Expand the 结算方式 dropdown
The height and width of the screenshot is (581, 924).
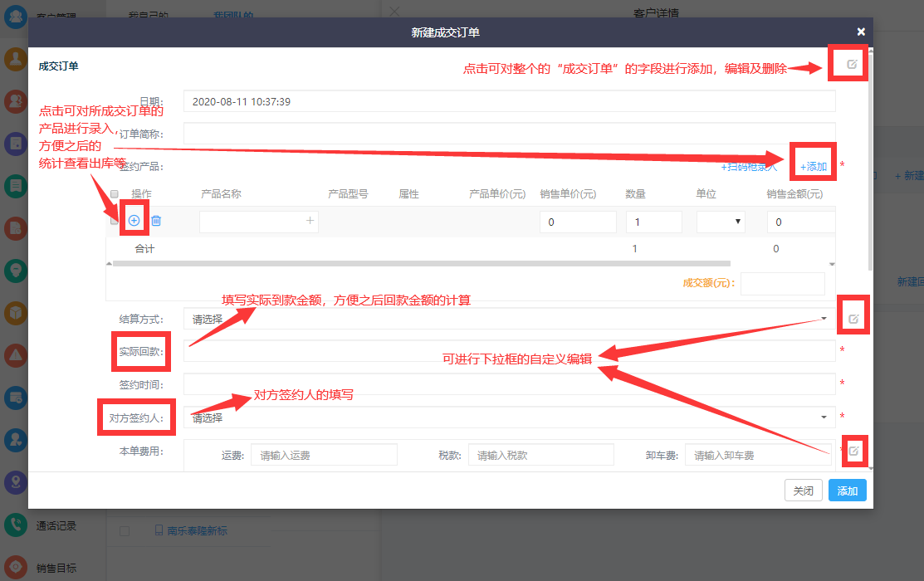pos(509,319)
